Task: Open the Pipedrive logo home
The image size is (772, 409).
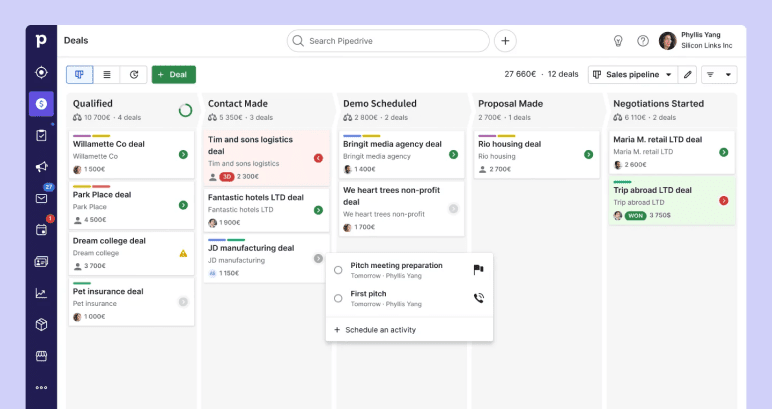Action: coord(41,41)
